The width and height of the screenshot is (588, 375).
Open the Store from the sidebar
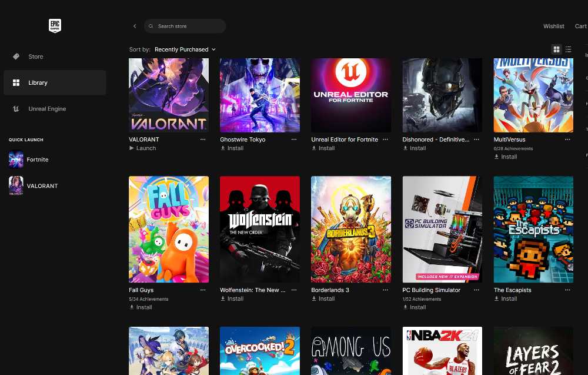point(35,57)
